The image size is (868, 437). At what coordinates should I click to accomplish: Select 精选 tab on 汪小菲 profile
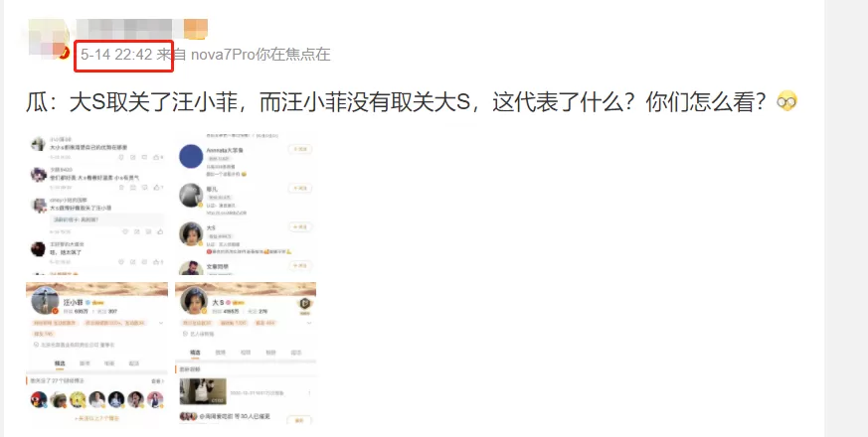[x=60, y=364]
